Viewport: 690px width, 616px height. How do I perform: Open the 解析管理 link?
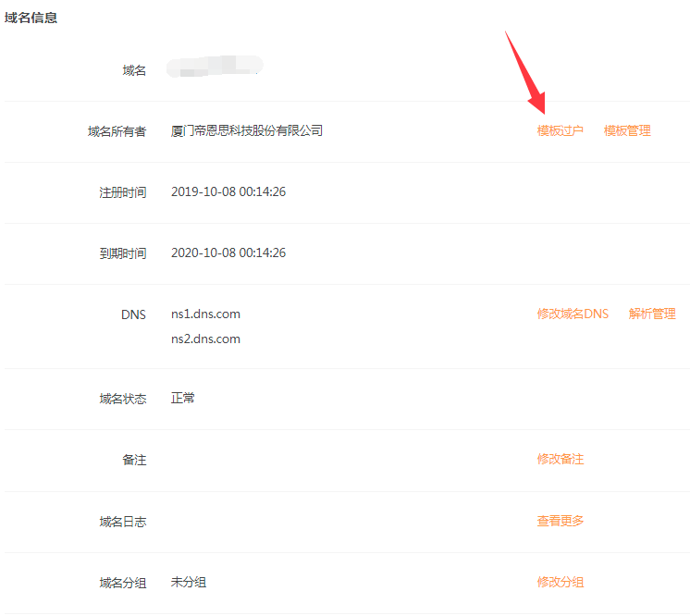[652, 314]
